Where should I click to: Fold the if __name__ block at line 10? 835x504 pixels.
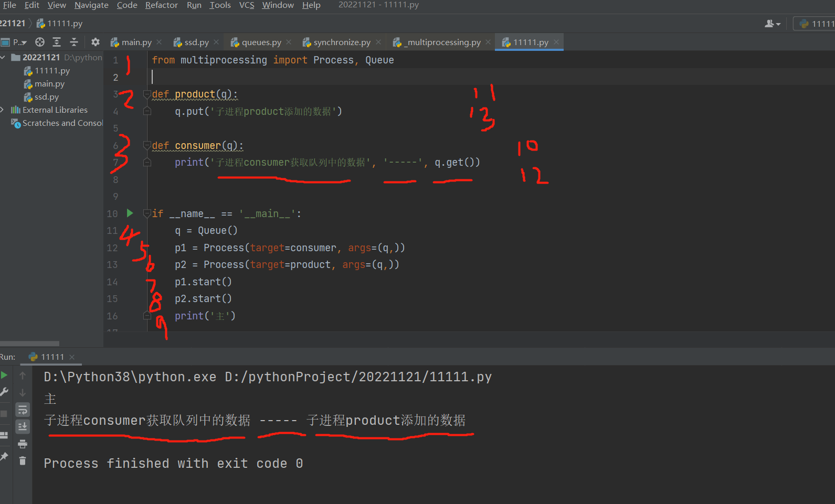click(147, 213)
